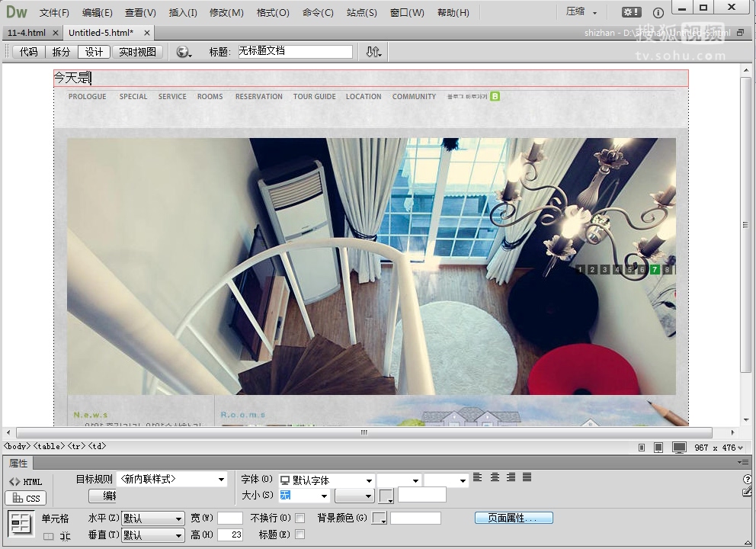
Task: Close the 11-4.html document tab
Action: tap(56, 33)
